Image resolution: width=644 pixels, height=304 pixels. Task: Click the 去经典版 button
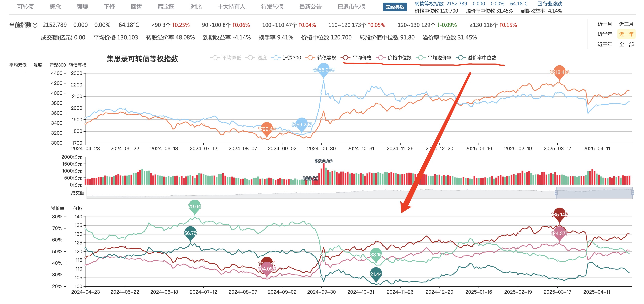395,7
